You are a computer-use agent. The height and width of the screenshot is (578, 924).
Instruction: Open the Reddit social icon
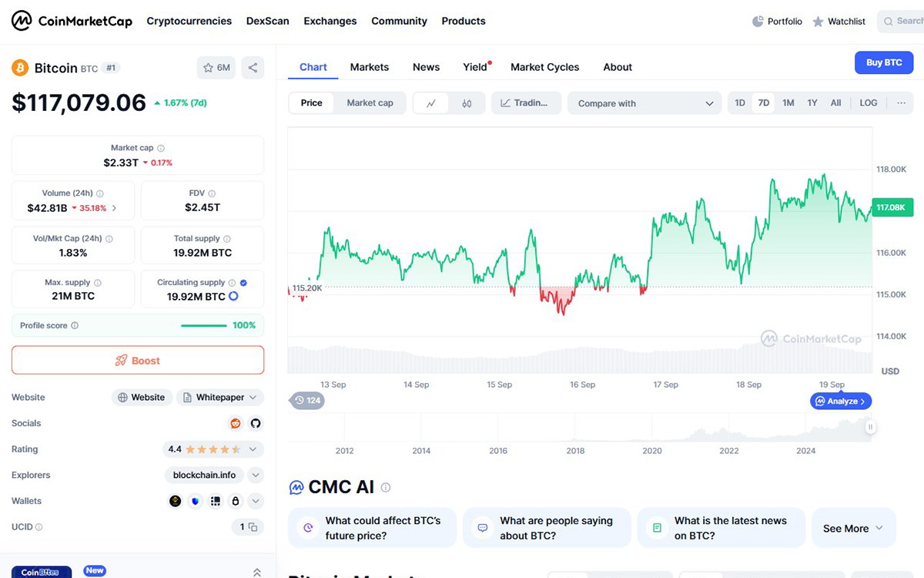(x=236, y=423)
